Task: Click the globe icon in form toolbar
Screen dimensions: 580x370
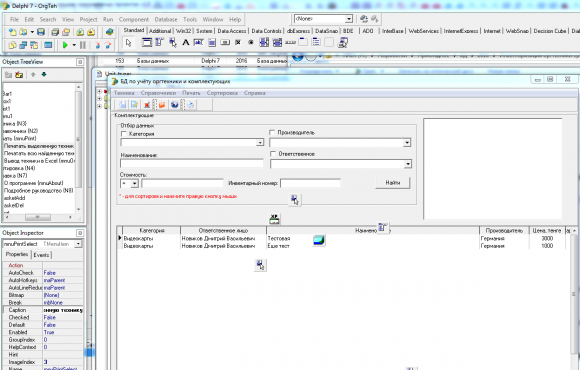Action: (175, 105)
